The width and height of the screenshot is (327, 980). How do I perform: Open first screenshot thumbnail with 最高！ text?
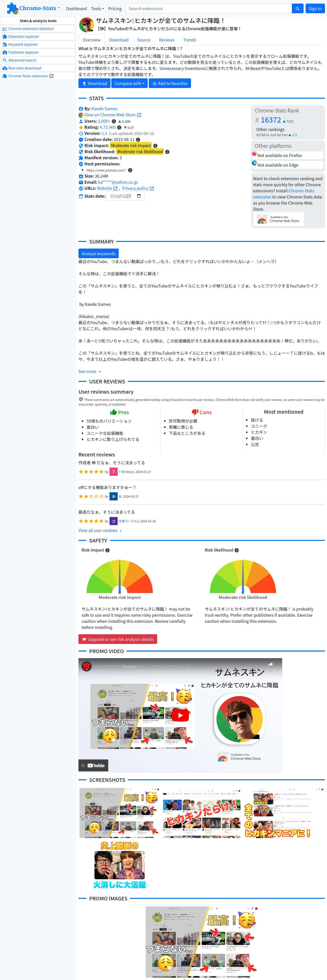click(x=119, y=813)
